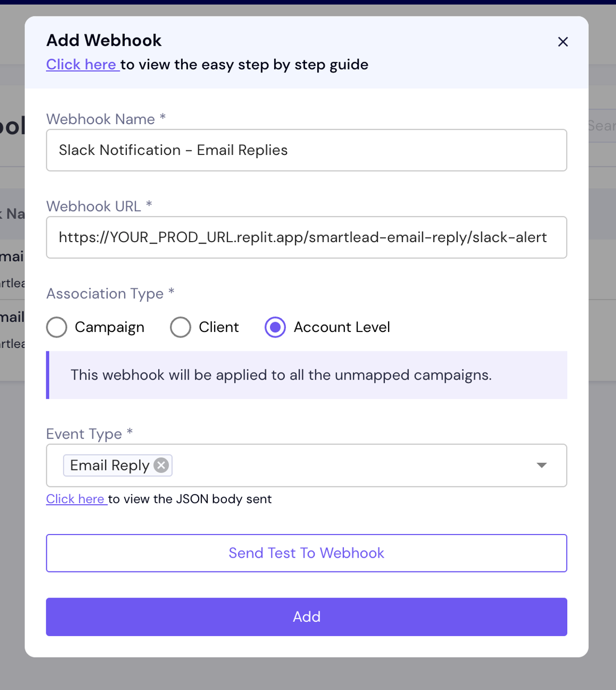Click the Event Type required asterisk
The image size is (616, 690).
click(x=129, y=432)
